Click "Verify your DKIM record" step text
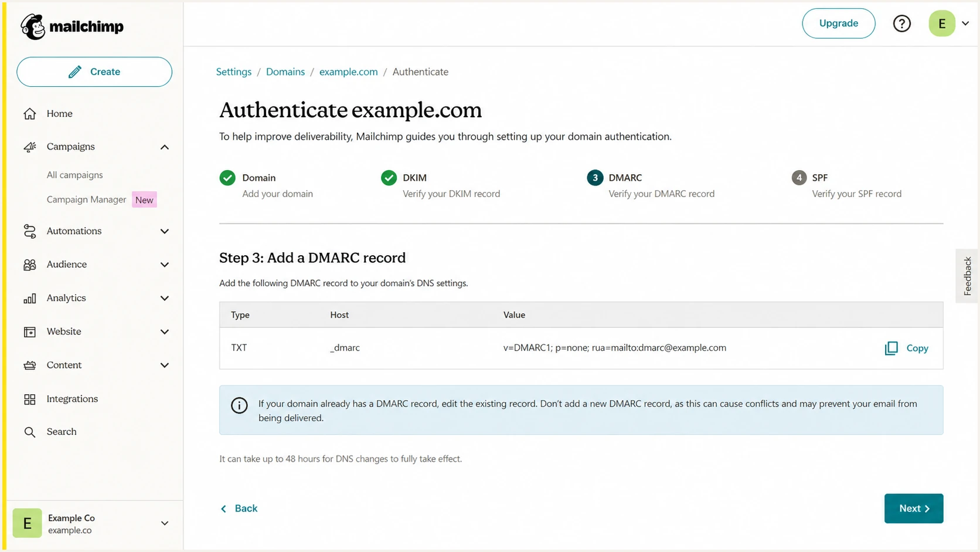The image size is (980, 552). (451, 194)
